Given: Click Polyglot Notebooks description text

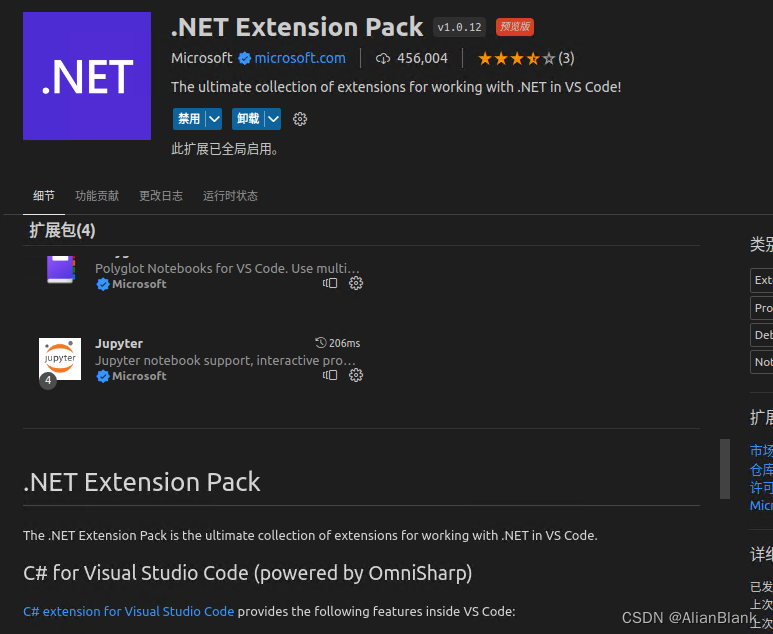Looking at the screenshot, I should tap(227, 268).
